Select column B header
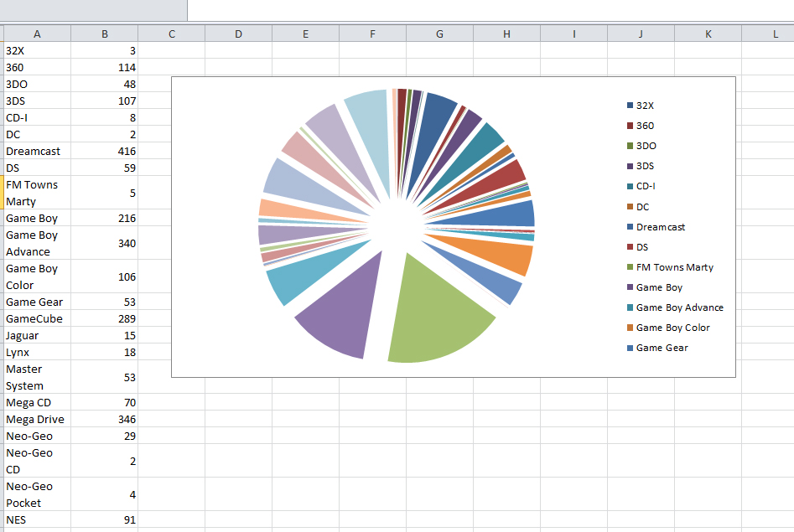Viewport: 794px width, 532px height. tap(104, 34)
